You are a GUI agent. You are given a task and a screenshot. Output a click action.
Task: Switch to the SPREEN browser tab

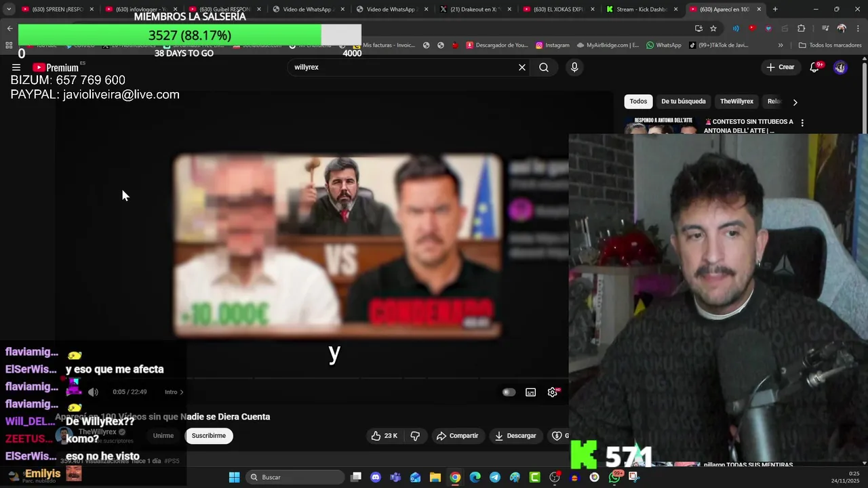(56, 9)
